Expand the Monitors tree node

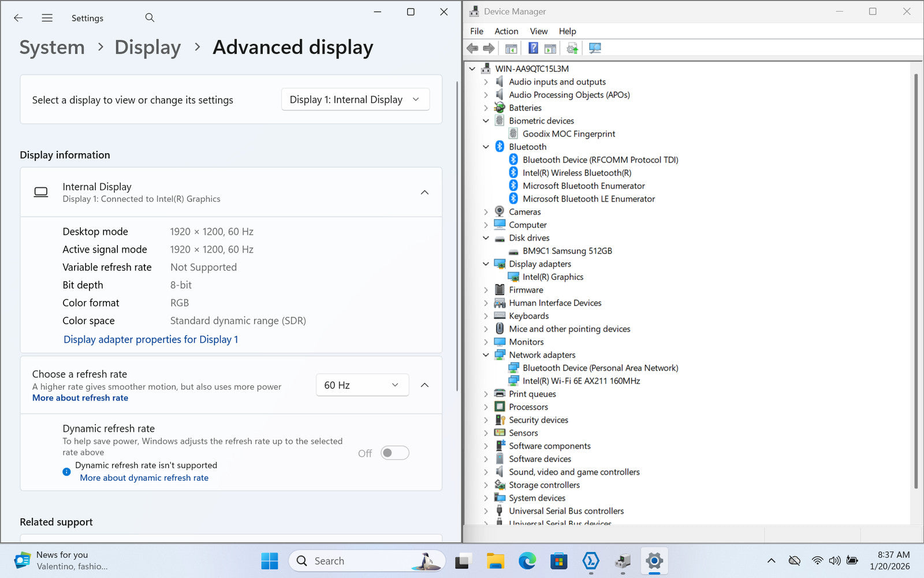pos(486,342)
